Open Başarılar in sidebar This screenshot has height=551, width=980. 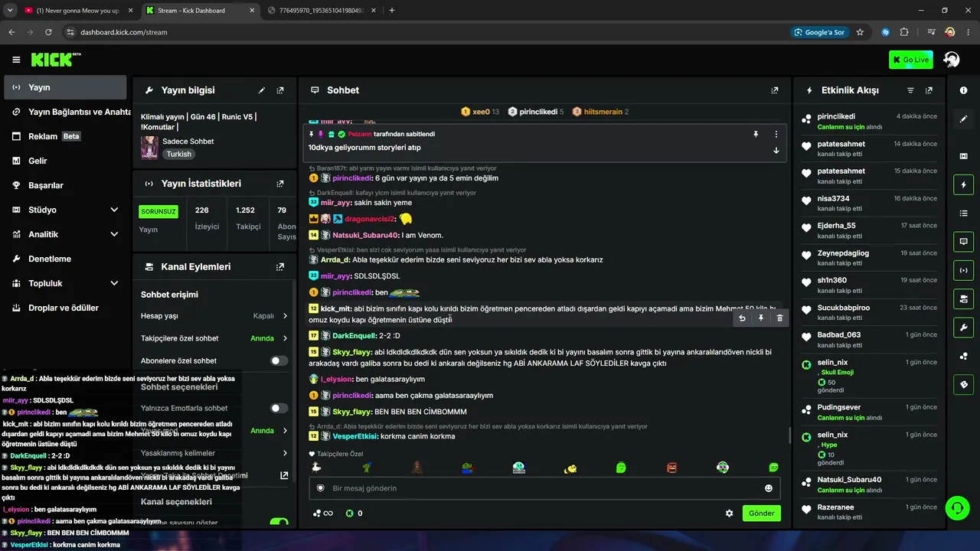pos(65,185)
